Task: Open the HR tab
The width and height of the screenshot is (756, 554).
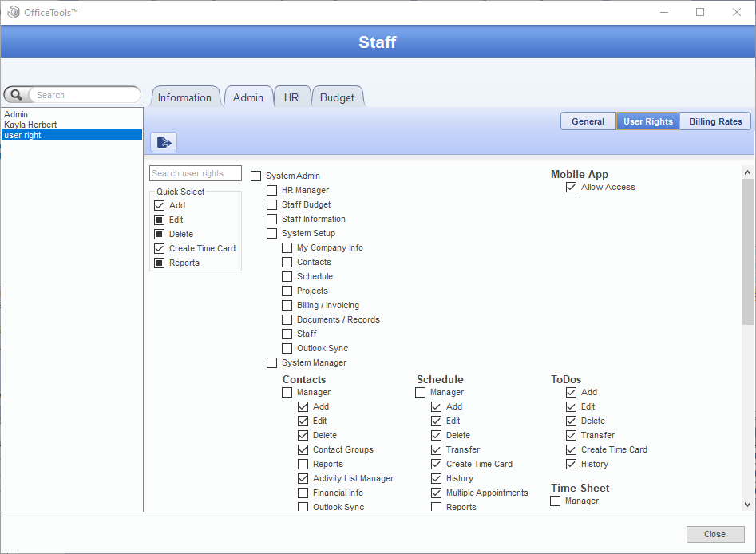Action: (x=291, y=97)
